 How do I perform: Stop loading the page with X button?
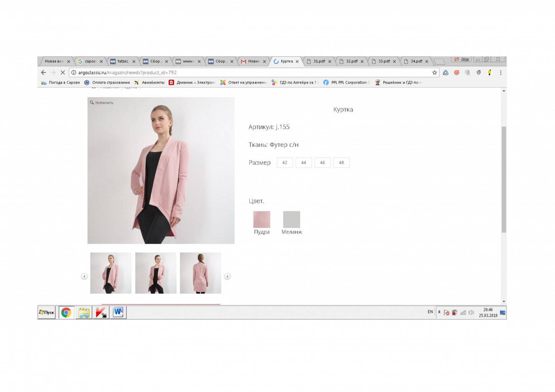(x=62, y=72)
